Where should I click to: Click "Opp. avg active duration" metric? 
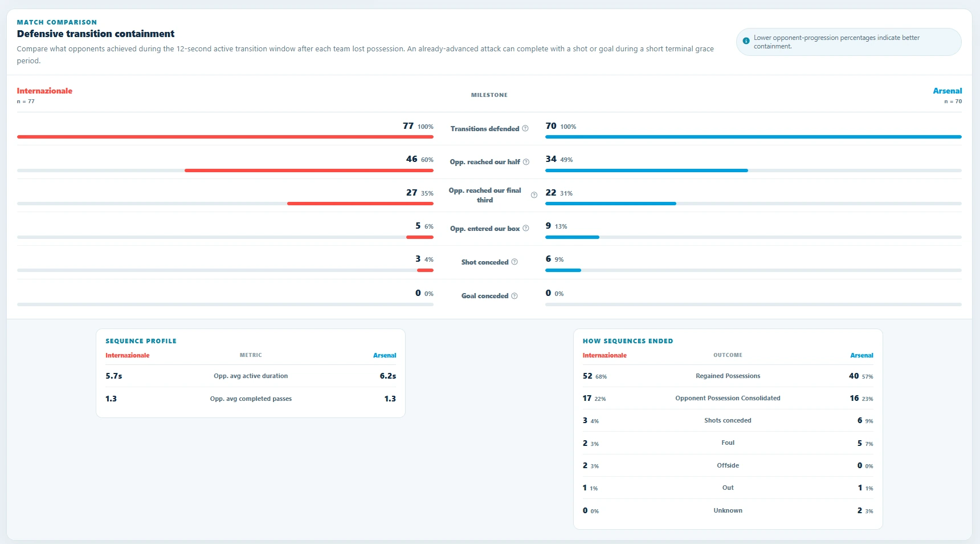coord(251,376)
